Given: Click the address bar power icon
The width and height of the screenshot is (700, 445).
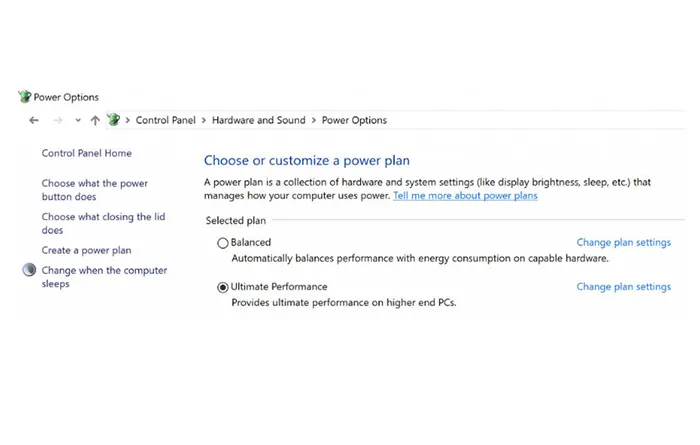Looking at the screenshot, I should 114,120.
